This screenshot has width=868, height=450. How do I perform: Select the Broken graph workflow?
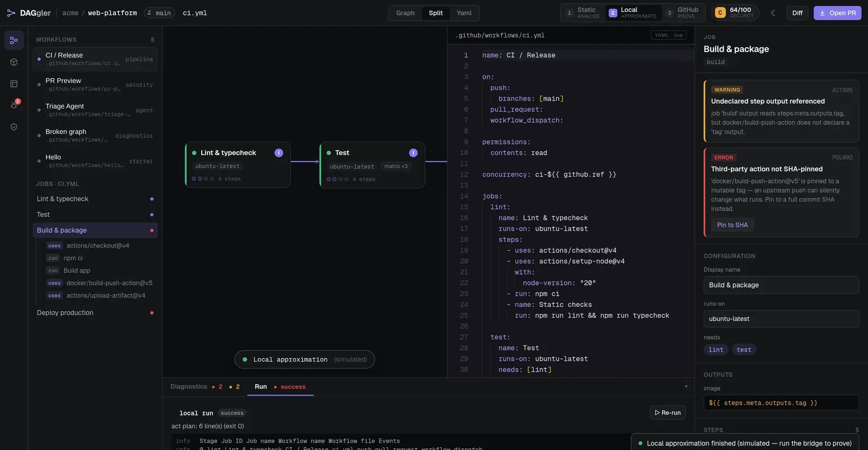click(95, 136)
